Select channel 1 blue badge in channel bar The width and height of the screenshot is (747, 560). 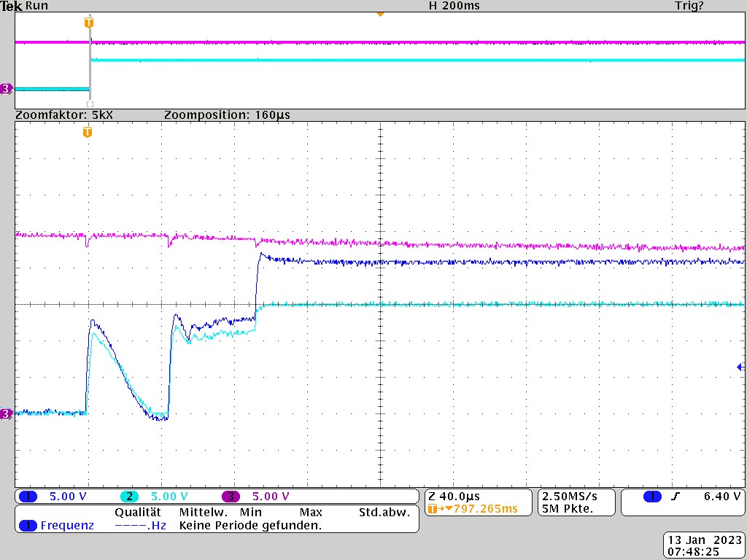point(28,497)
